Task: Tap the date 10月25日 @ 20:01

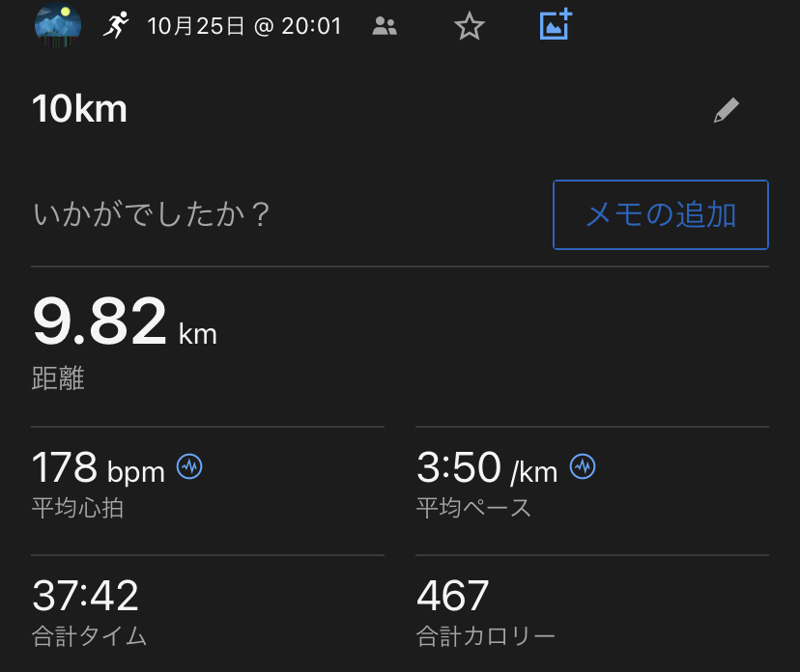Action: pos(244,26)
